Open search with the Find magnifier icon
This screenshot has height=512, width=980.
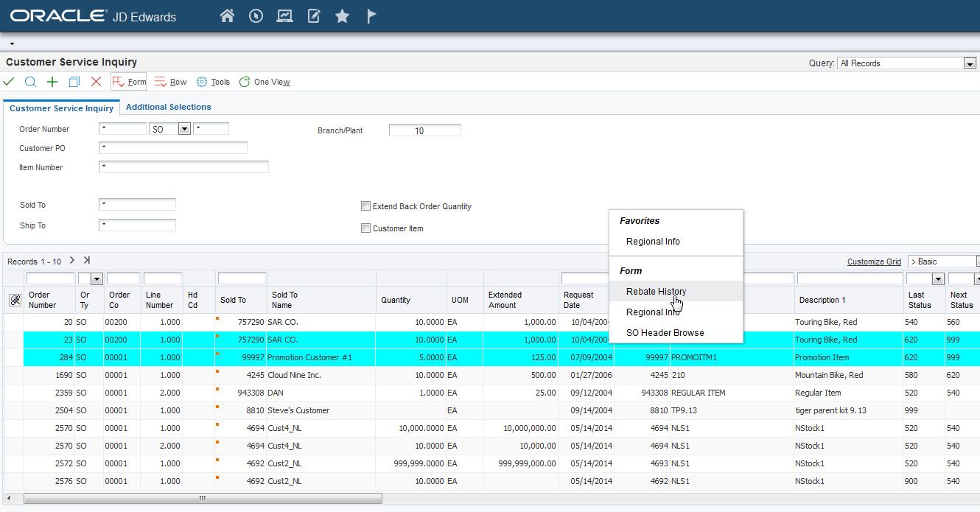29,81
